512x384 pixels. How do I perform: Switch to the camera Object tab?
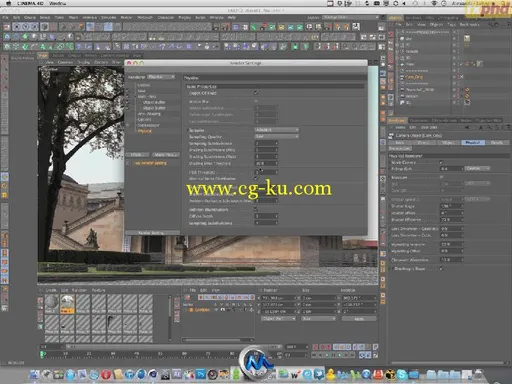448,143
